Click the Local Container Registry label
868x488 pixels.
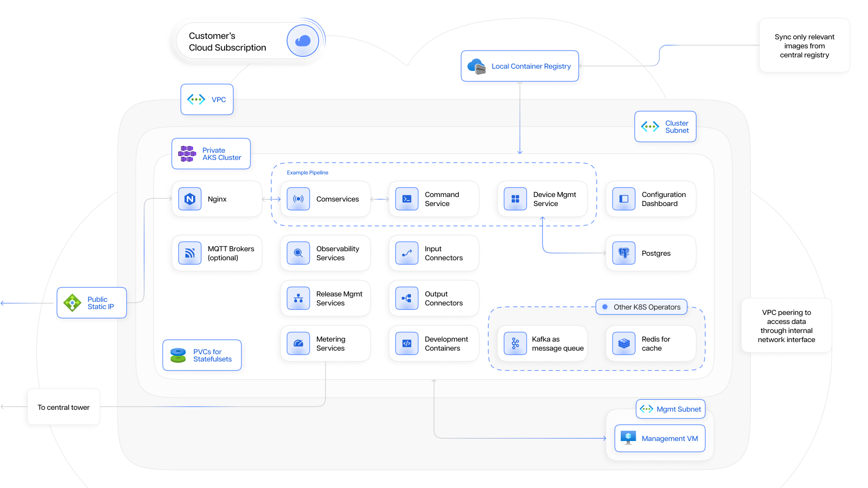pos(531,66)
